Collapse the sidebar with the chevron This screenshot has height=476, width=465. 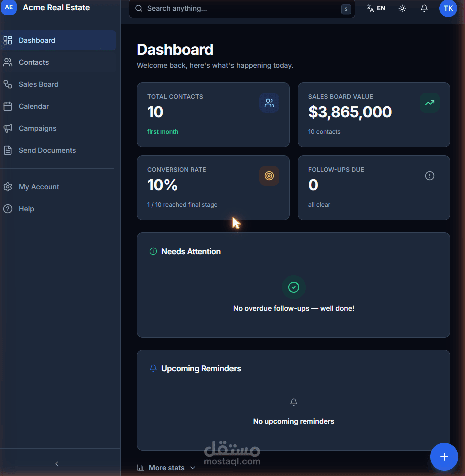point(57,464)
